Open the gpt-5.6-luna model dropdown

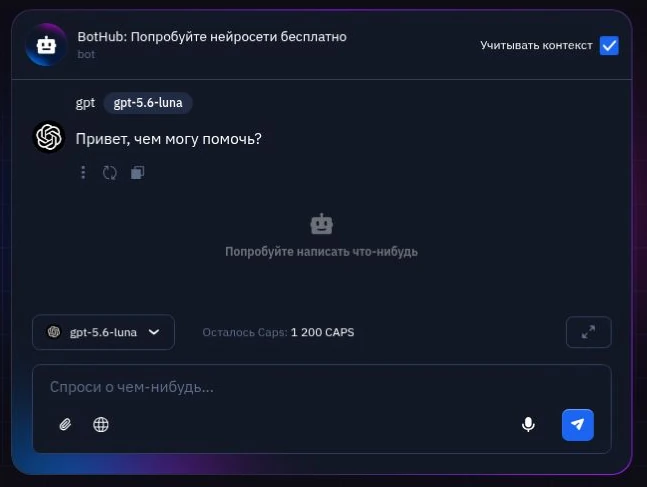(104, 332)
